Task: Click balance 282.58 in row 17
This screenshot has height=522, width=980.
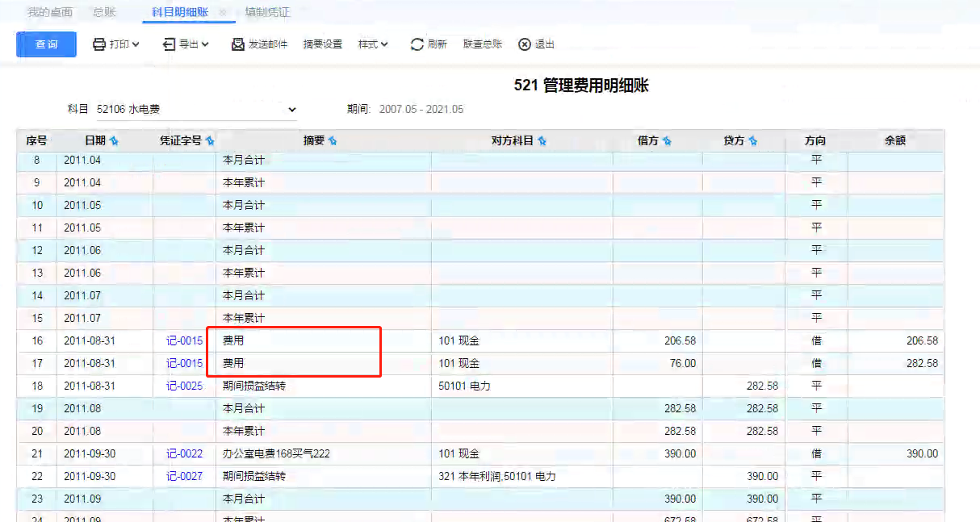Action: coord(922,364)
